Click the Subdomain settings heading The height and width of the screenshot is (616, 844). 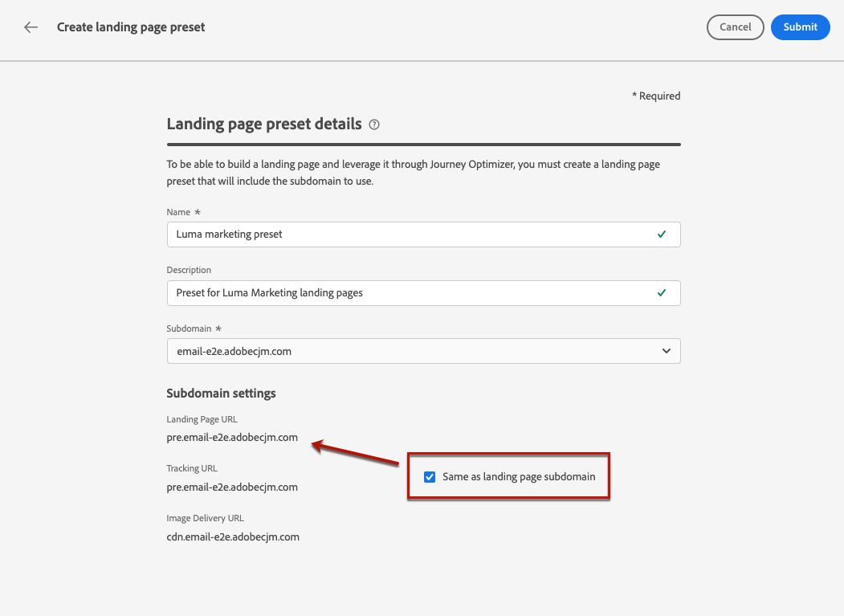pos(221,394)
